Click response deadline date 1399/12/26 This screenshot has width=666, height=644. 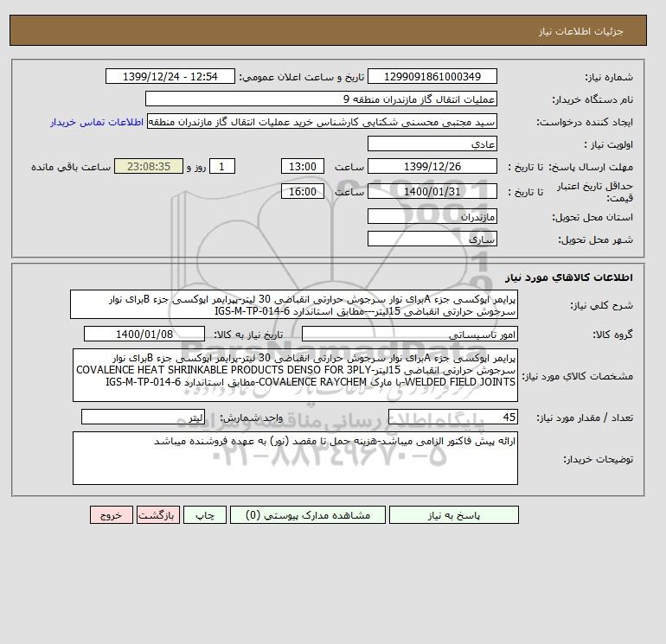click(x=432, y=167)
